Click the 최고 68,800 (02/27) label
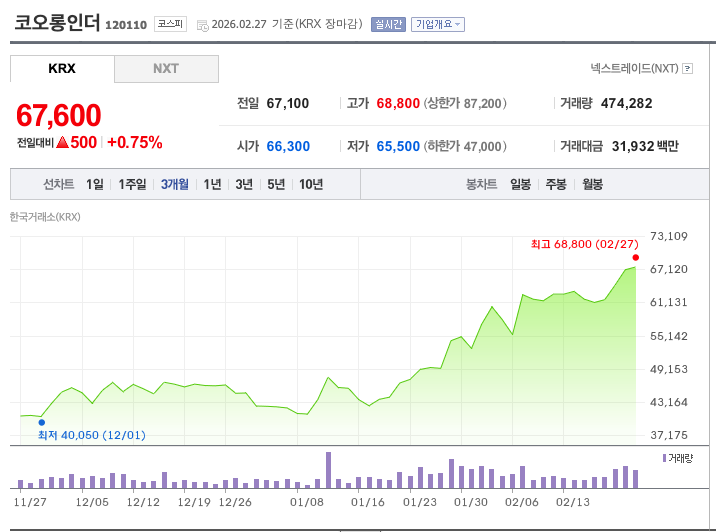 coord(584,244)
